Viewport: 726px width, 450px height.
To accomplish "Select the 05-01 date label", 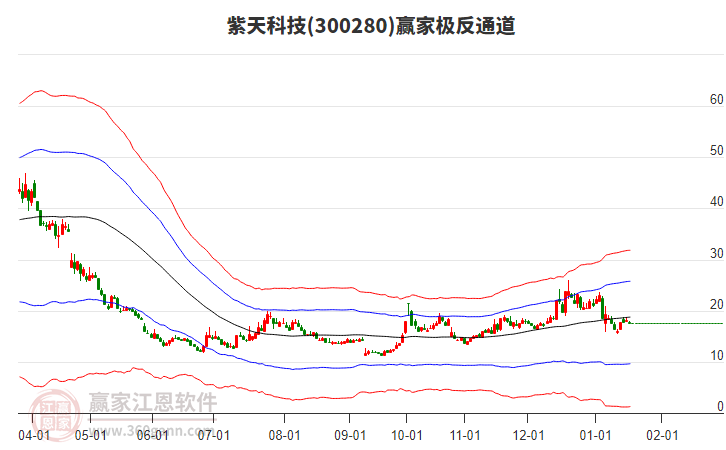I will coord(90,436).
